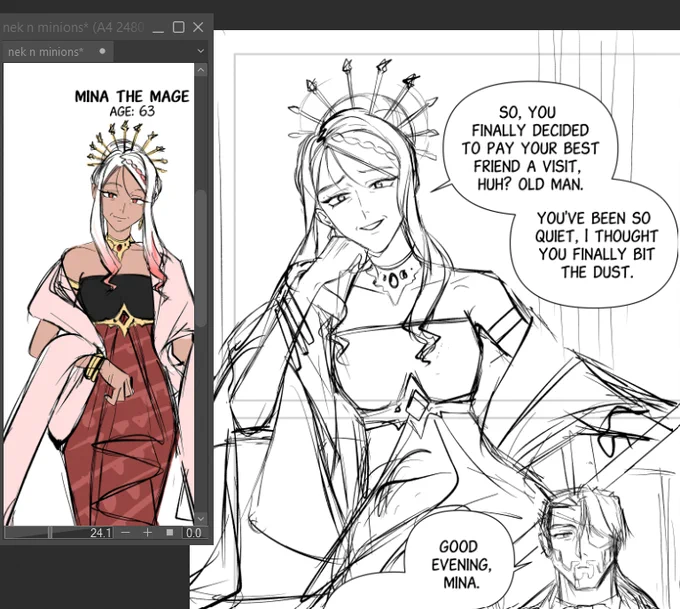Click the "YOU'VE BEEN SO QUIET" speech bubble text
The width and height of the screenshot is (680, 609).
point(597,245)
